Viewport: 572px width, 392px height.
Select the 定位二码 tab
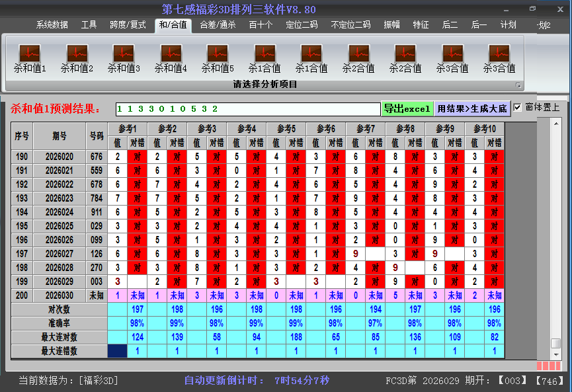[301, 25]
